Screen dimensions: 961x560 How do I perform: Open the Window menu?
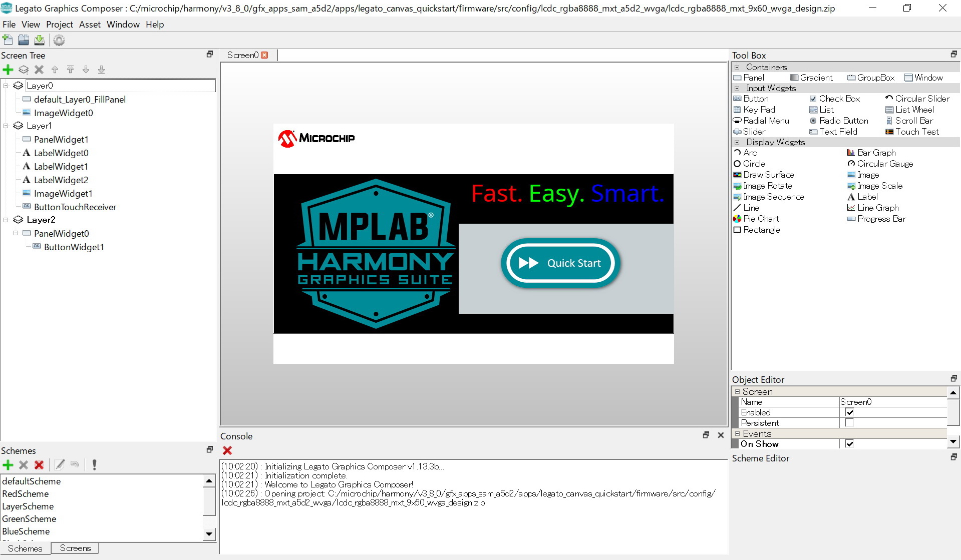(x=123, y=25)
